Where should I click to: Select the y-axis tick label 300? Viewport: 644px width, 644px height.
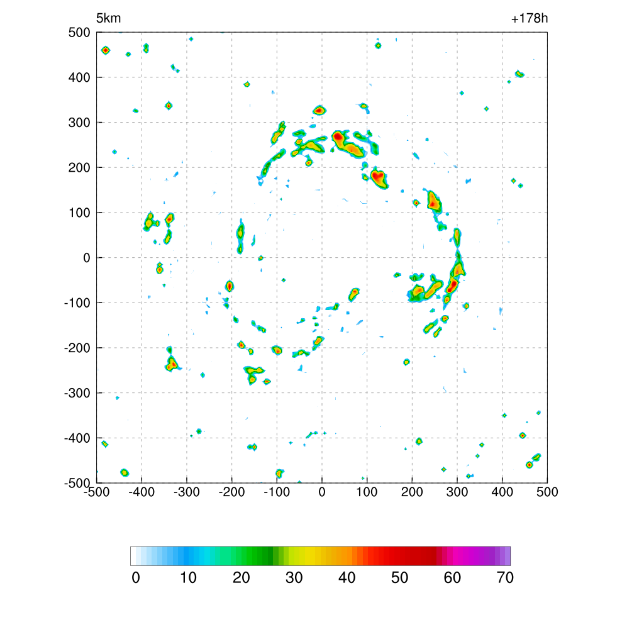[x=79, y=123]
